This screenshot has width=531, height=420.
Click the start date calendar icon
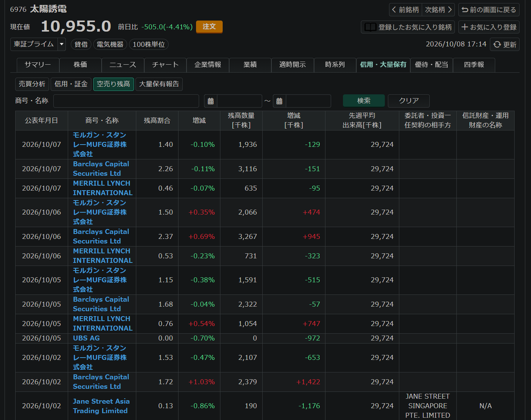pyautogui.click(x=211, y=101)
